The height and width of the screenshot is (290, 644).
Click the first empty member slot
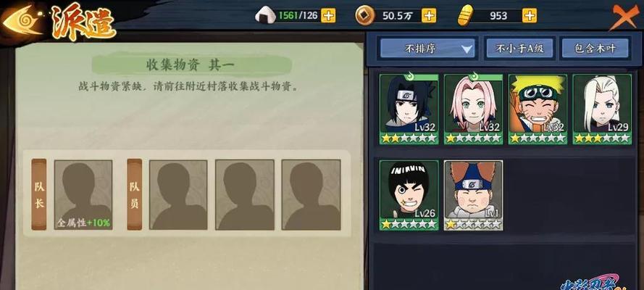178,195
